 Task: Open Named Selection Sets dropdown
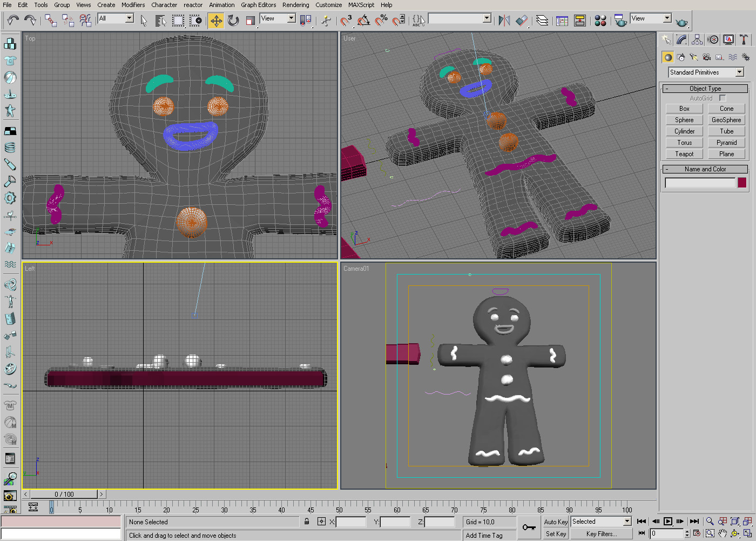tap(460, 18)
